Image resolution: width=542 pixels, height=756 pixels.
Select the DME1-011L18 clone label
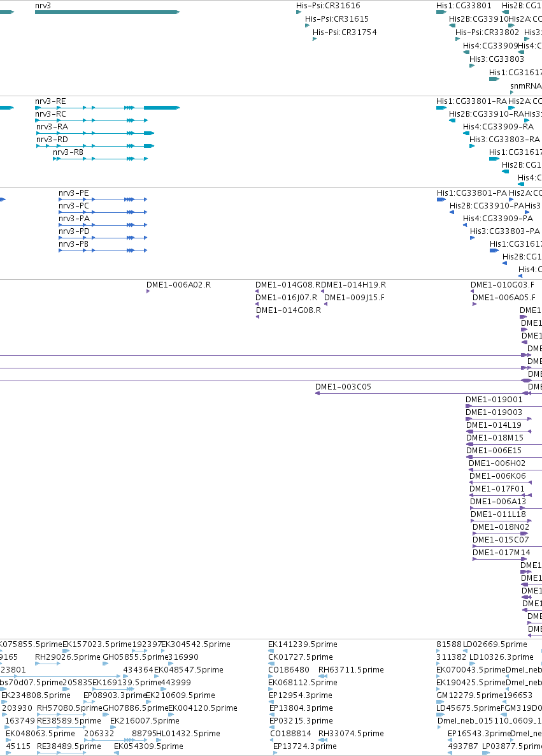pos(498,514)
